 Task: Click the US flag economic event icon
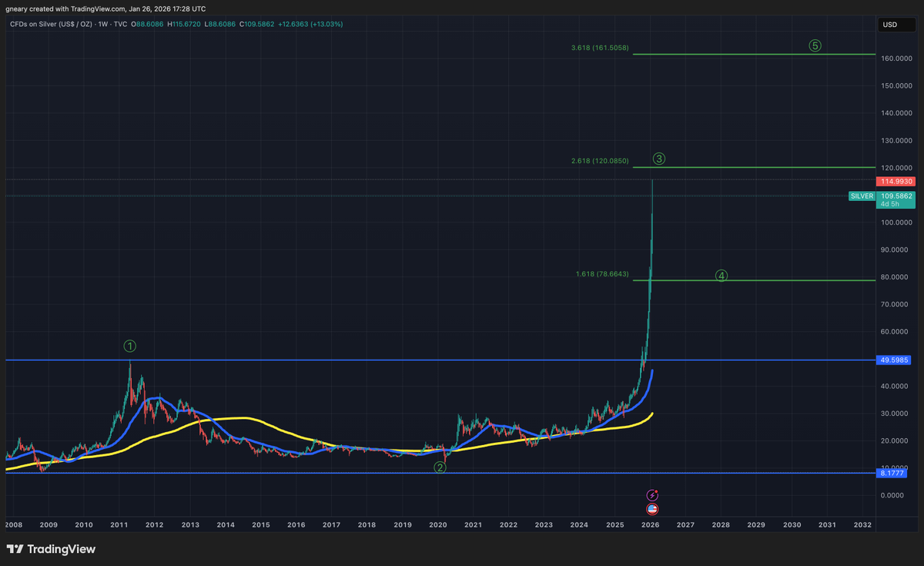point(652,509)
